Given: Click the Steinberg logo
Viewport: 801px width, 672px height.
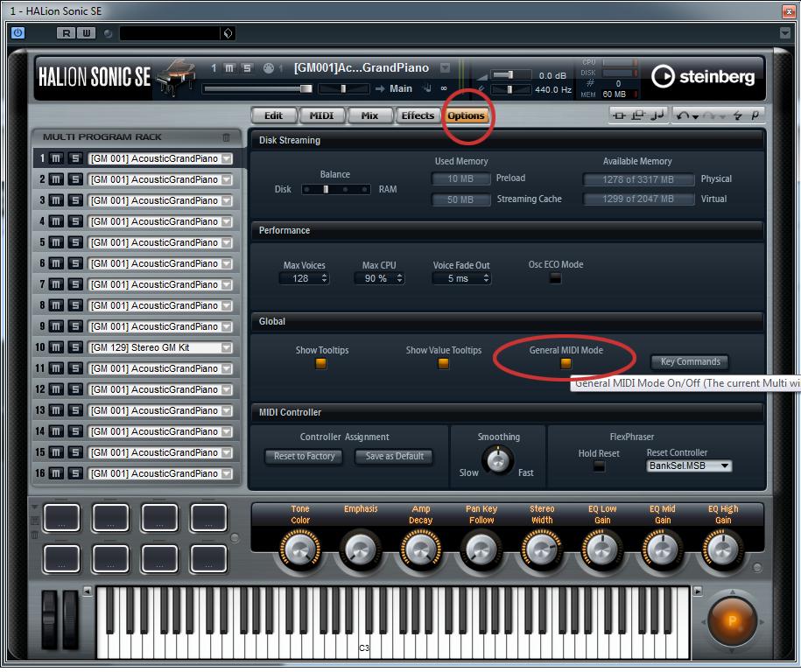Looking at the screenshot, I should 703,77.
